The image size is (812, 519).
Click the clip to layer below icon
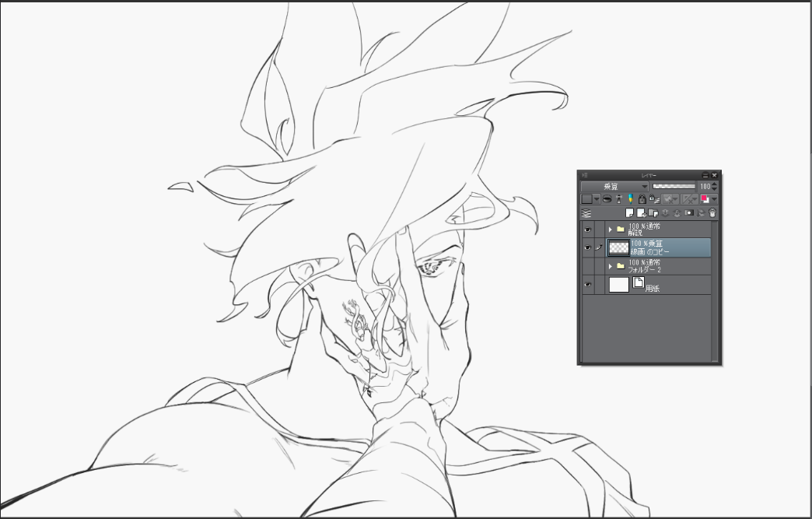click(x=607, y=199)
